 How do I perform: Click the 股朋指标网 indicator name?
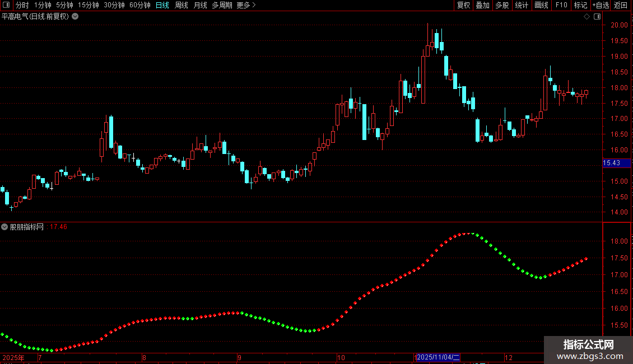pos(27,227)
